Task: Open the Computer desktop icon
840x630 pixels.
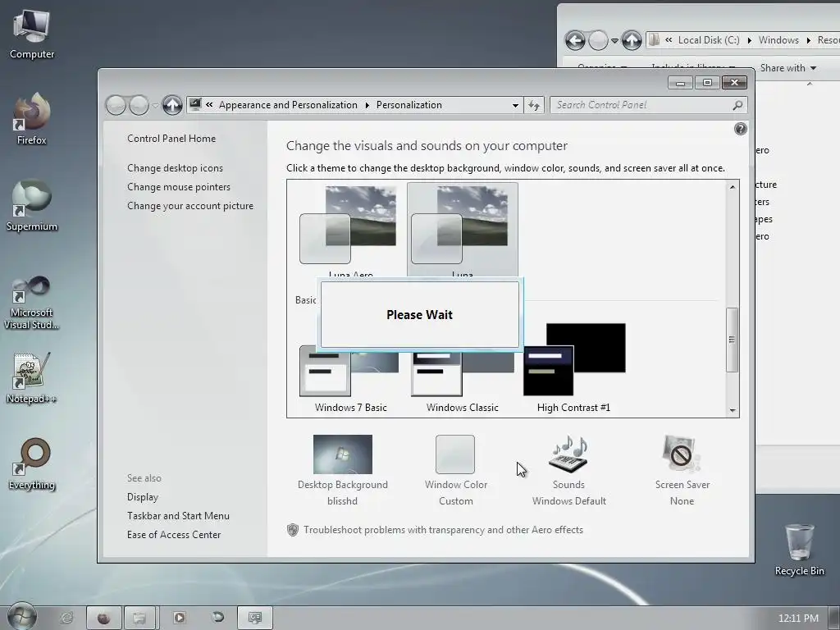Action: pos(32,33)
